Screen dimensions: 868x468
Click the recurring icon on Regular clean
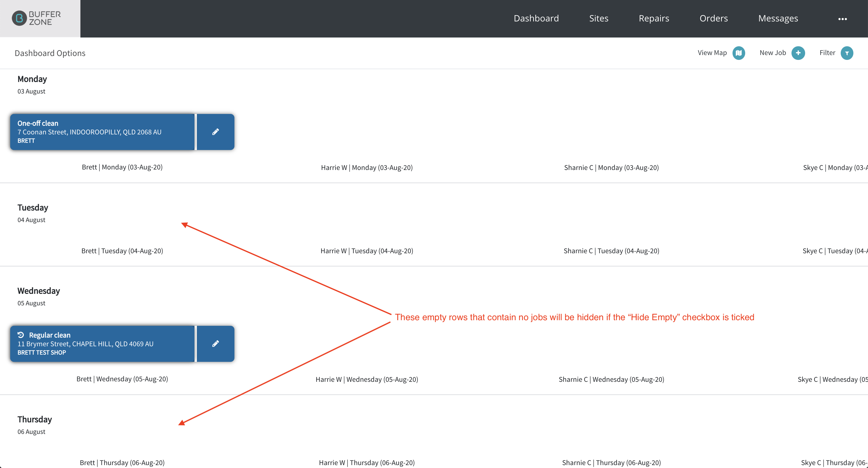click(21, 335)
